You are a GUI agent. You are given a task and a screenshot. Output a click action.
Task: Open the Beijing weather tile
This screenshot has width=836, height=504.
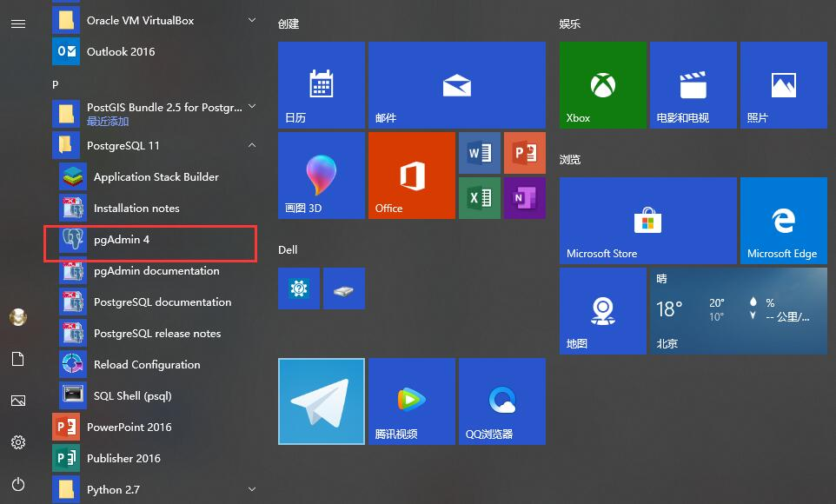[x=739, y=311]
